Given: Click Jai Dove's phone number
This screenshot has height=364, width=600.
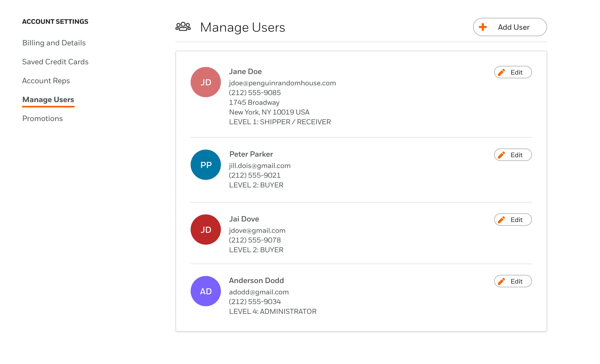Looking at the screenshot, I should [255, 240].
